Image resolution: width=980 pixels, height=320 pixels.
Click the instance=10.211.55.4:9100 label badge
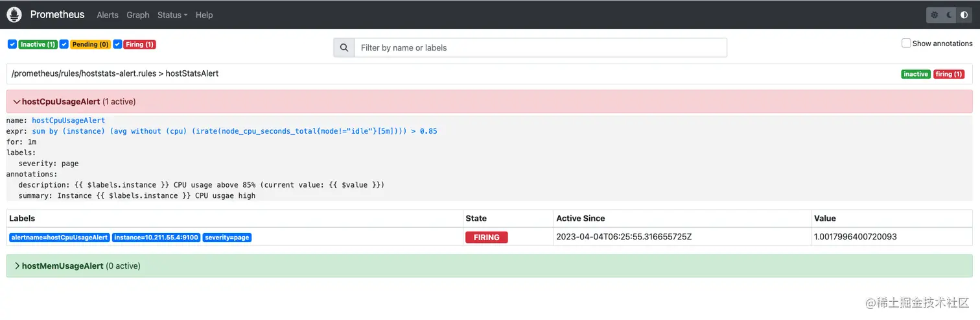pyautogui.click(x=156, y=238)
